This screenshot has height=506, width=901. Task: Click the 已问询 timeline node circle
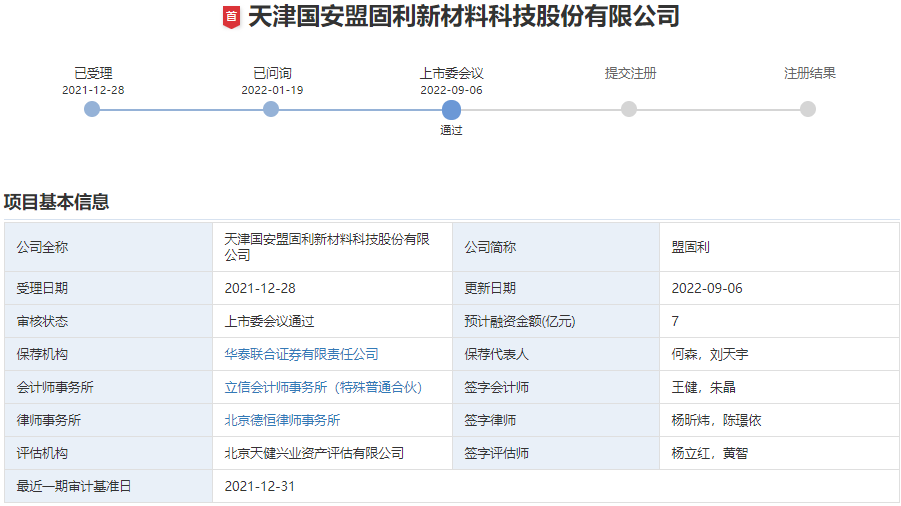[271, 109]
